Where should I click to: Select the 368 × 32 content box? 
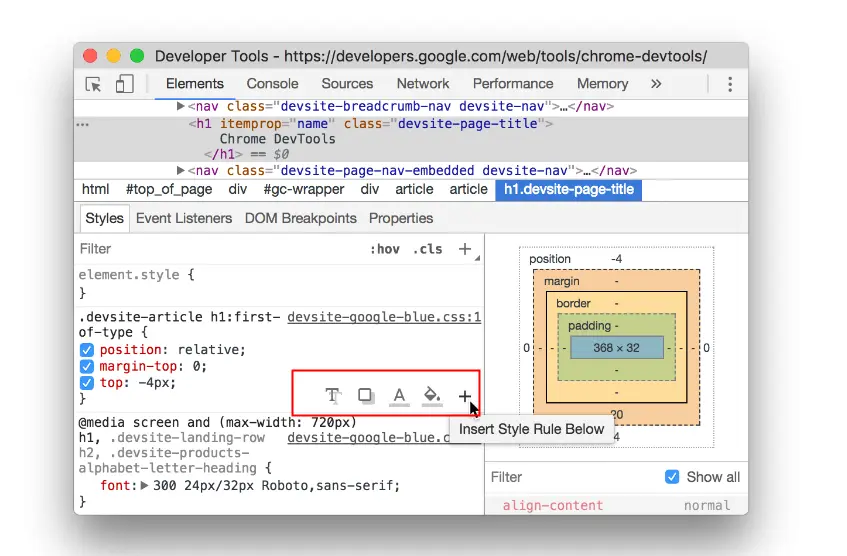pyautogui.click(x=616, y=348)
